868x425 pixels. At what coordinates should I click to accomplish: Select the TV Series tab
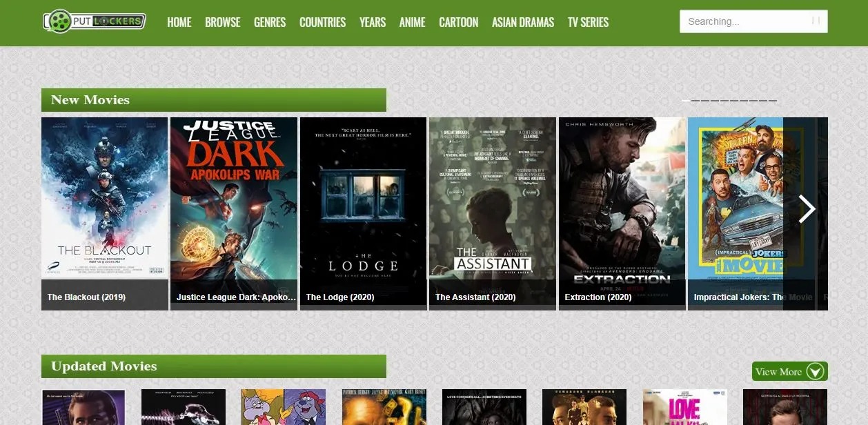point(588,22)
